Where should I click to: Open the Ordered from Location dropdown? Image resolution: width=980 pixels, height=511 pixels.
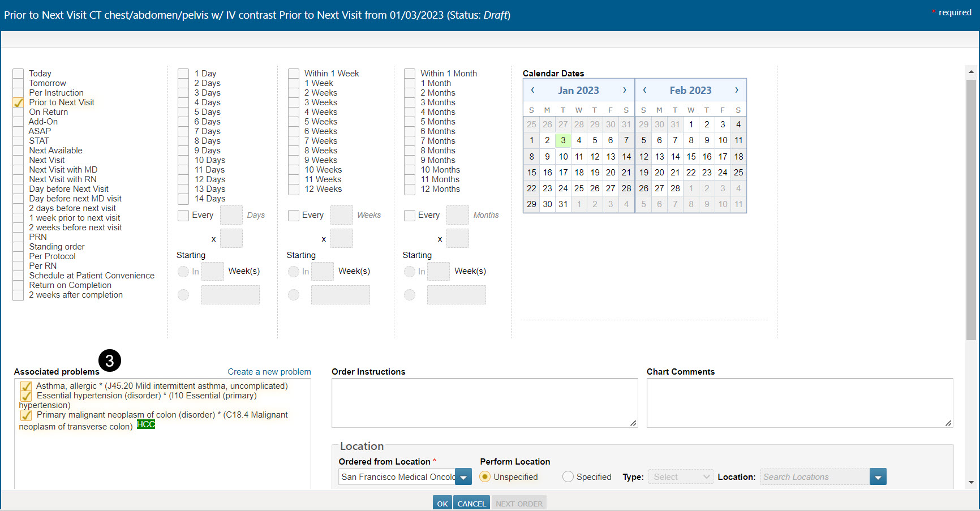(x=463, y=477)
